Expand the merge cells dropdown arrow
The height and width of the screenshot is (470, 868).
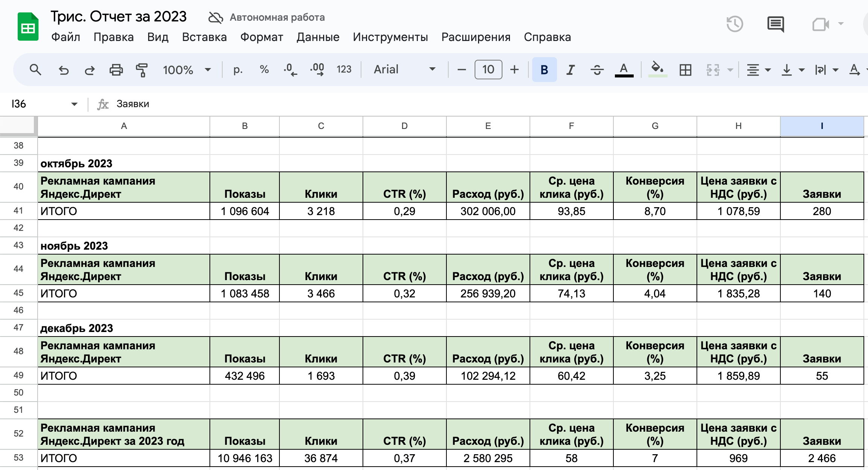pyautogui.click(x=730, y=70)
